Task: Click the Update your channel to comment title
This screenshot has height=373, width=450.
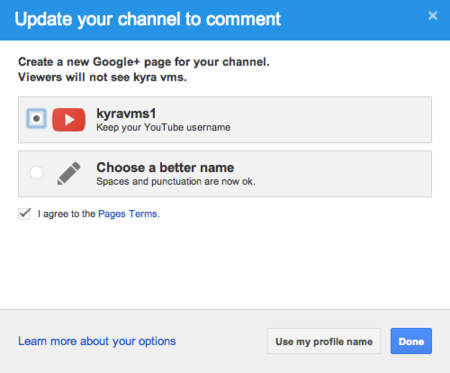Action: click(x=148, y=19)
